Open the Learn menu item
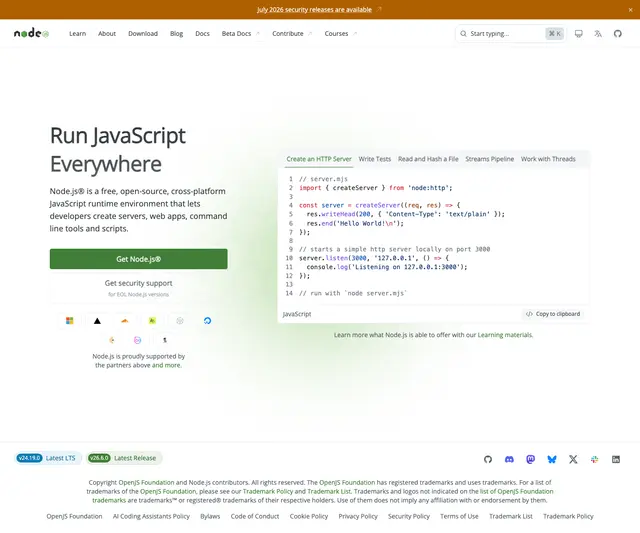The width and height of the screenshot is (640, 533). click(x=78, y=33)
